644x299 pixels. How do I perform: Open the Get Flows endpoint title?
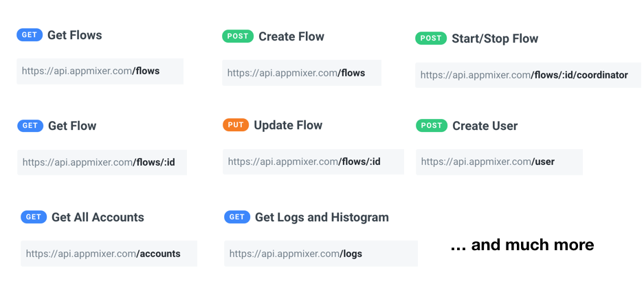(x=75, y=35)
